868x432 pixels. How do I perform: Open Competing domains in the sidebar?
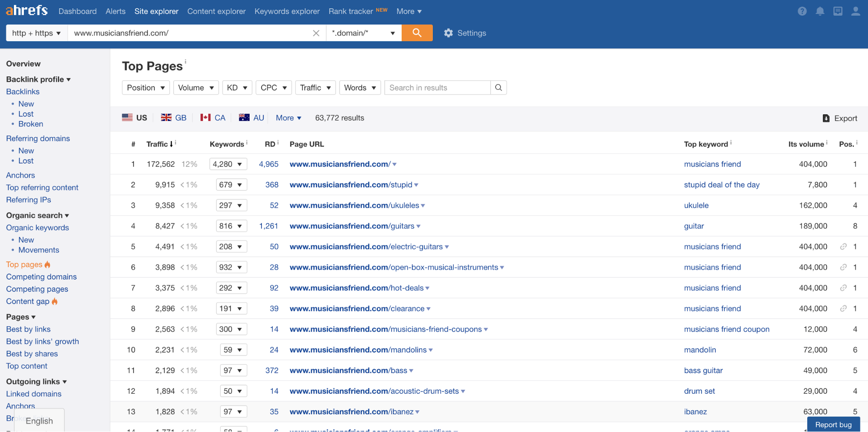pyautogui.click(x=41, y=277)
